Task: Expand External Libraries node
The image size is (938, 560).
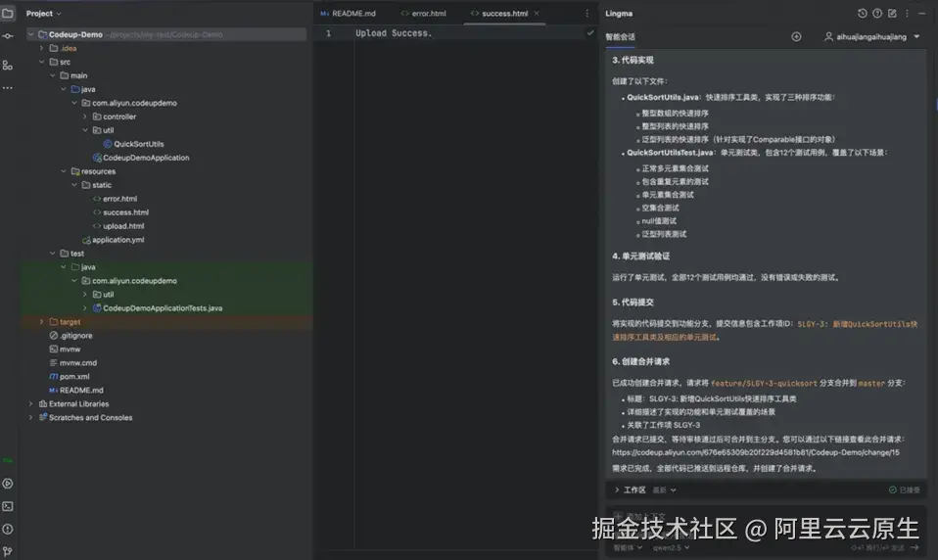Action: click(30, 403)
